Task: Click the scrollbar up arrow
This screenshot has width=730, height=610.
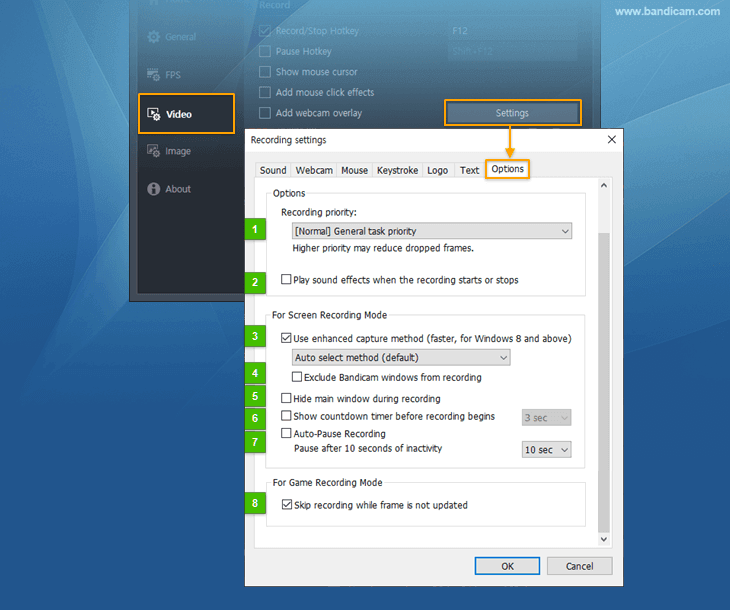Action: coord(604,185)
